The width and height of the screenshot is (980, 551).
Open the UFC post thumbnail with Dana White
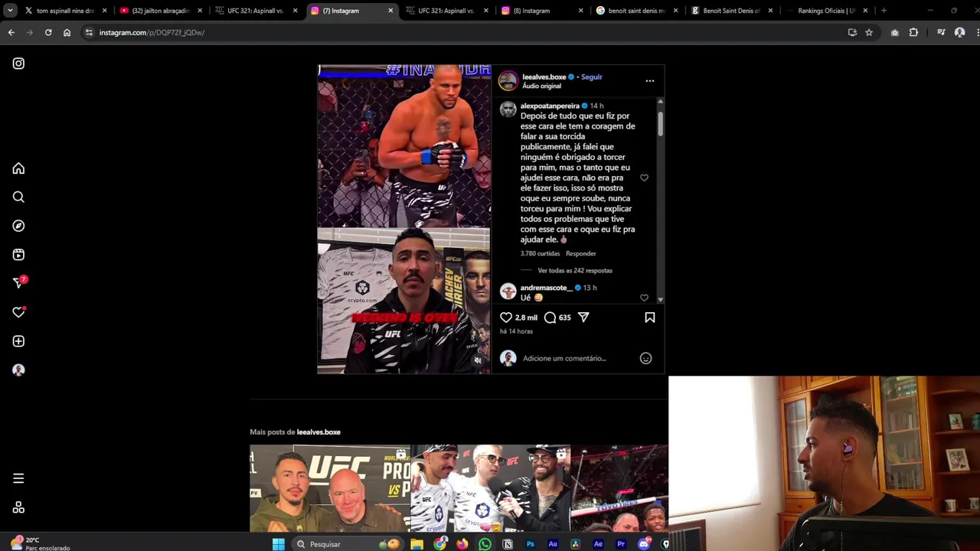330,488
